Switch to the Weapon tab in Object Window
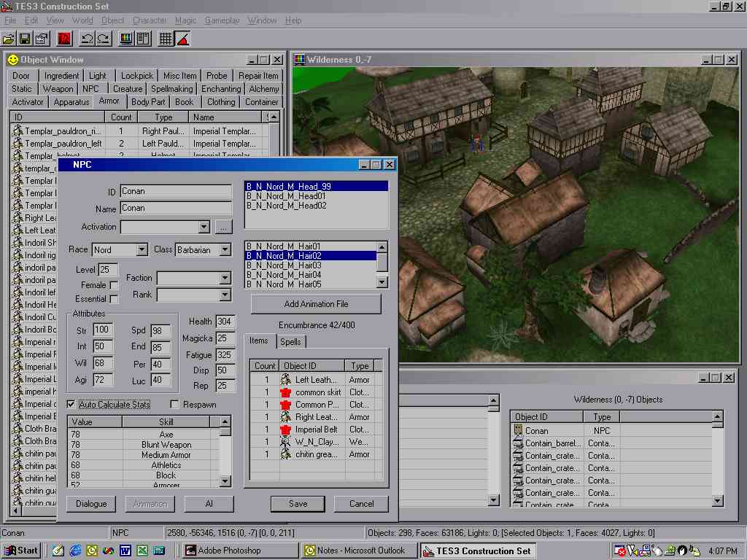Image resolution: width=747 pixels, height=560 pixels. 58,89
